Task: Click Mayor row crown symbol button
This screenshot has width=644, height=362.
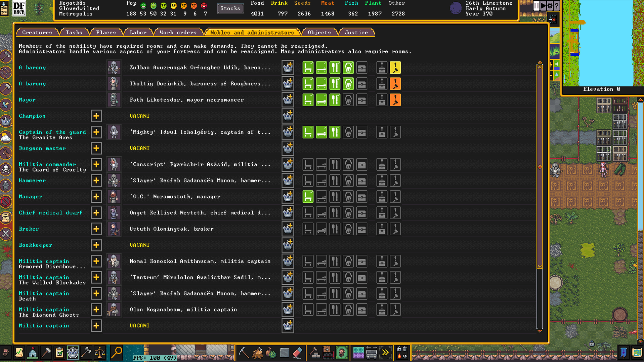Action: pos(288,100)
